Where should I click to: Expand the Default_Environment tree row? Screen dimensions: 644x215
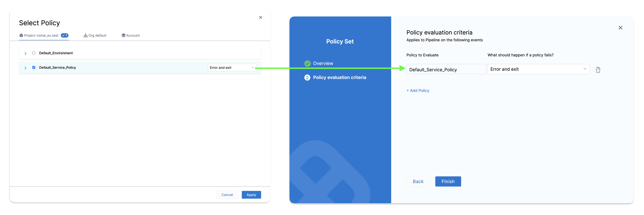25,53
